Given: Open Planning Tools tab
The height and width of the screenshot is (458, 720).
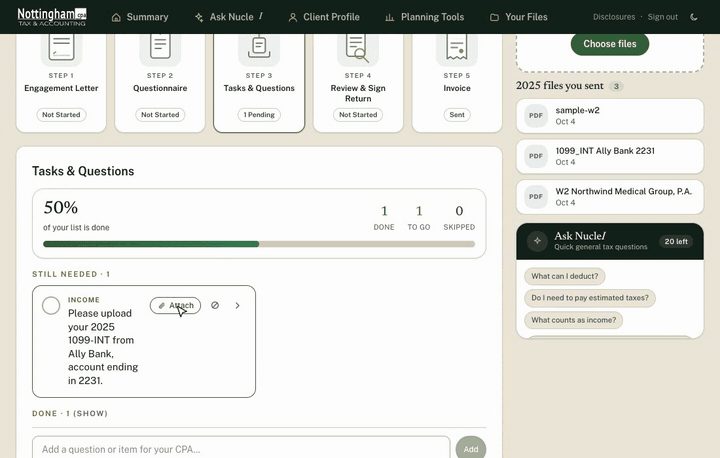Looking at the screenshot, I should [x=425, y=17].
